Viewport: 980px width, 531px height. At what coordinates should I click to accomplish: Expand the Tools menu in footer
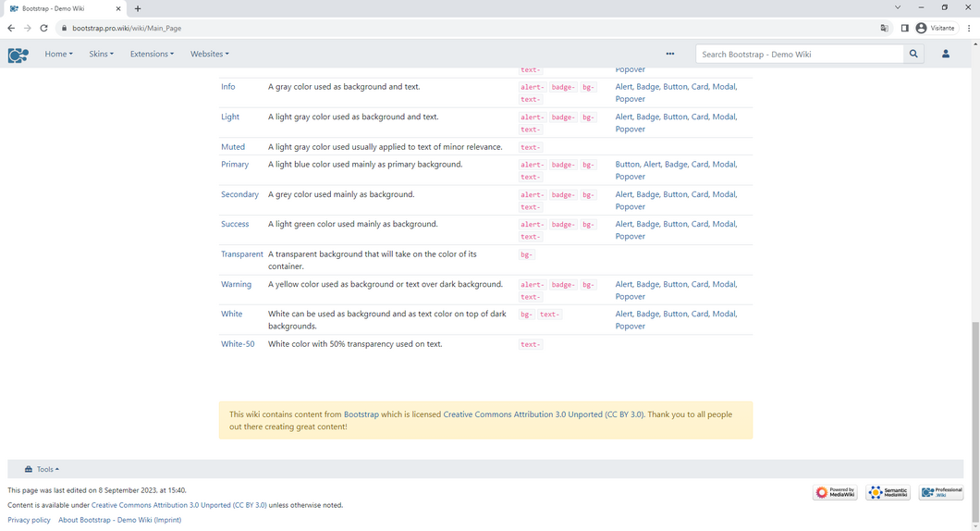[42, 469]
